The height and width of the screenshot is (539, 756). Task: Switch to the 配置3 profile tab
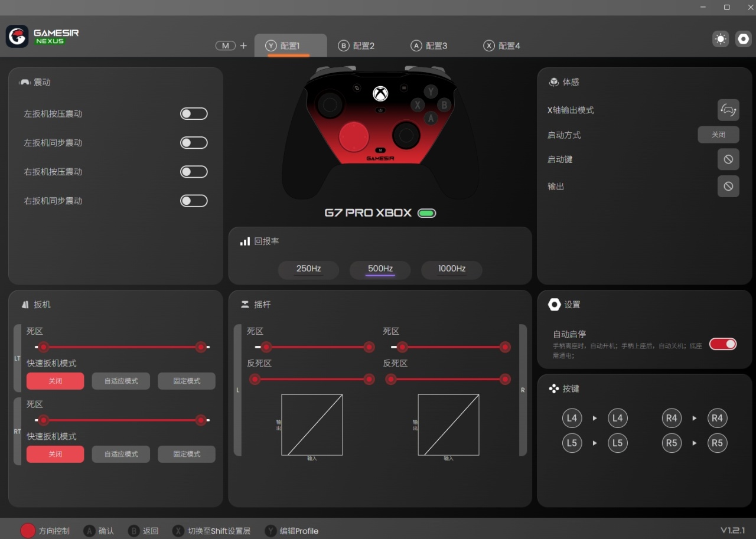pyautogui.click(x=429, y=45)
